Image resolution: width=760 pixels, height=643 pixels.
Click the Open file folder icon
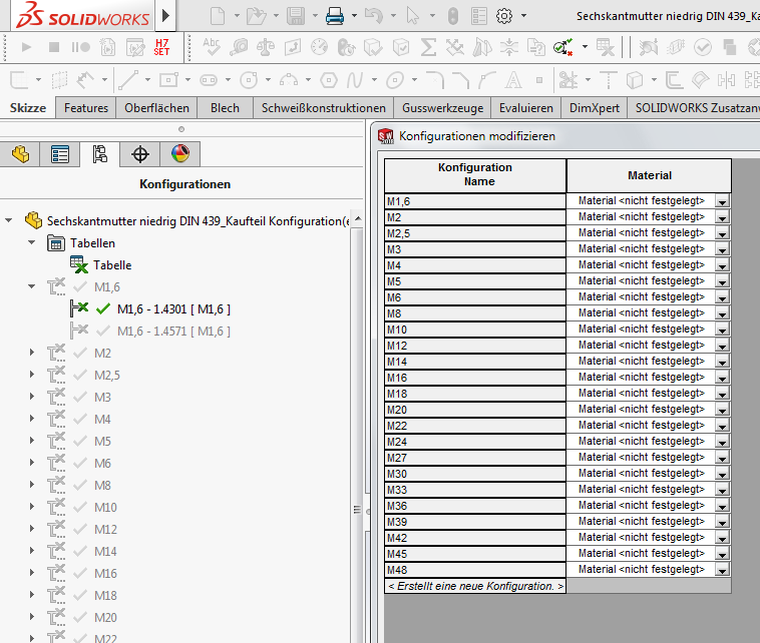coord(256,16)
